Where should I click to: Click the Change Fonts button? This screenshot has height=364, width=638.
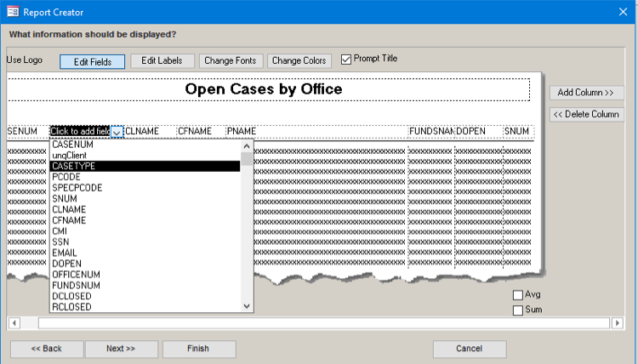(231, 61)
